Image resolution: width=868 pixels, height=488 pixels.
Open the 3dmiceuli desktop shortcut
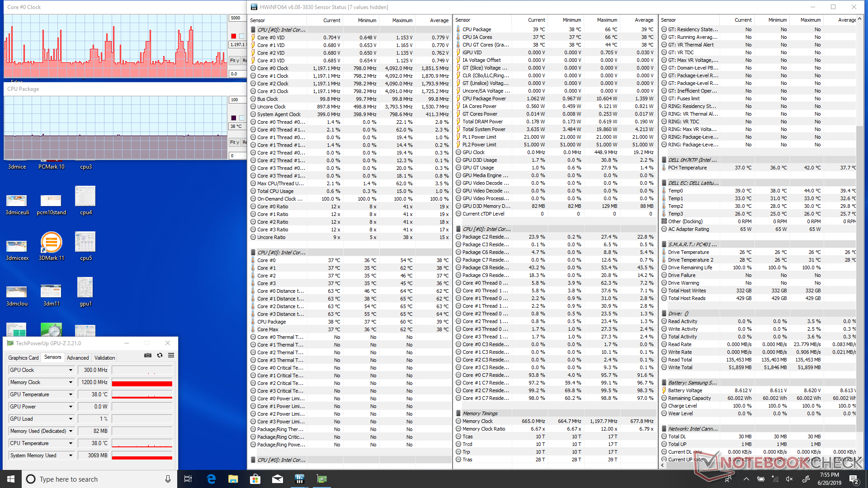(17, 205)
